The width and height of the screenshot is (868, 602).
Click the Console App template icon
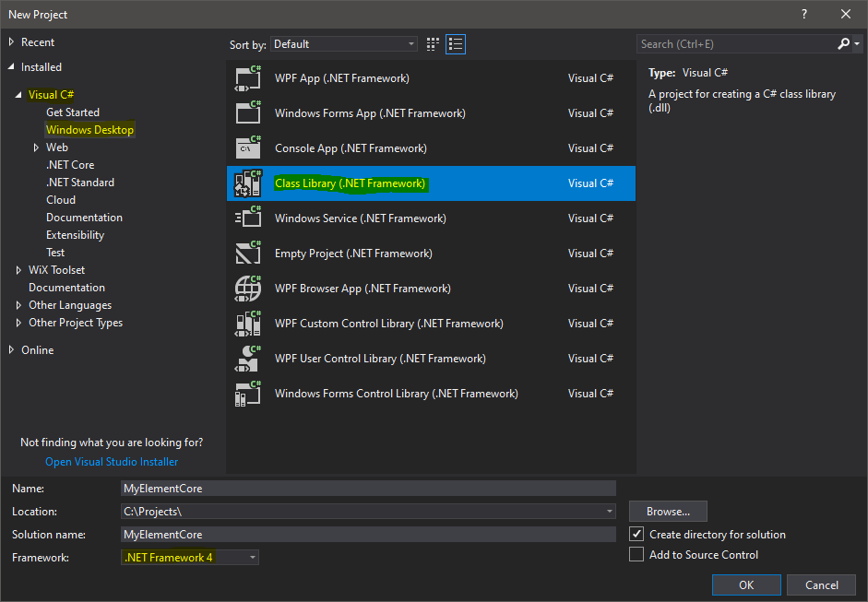[248, 148]
